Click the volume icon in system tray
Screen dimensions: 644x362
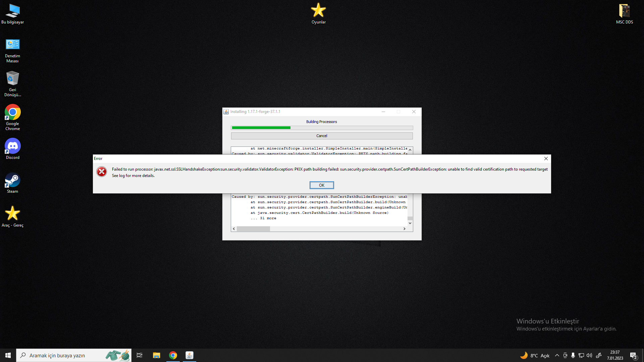pyautogui.click(x=589, y=355)
